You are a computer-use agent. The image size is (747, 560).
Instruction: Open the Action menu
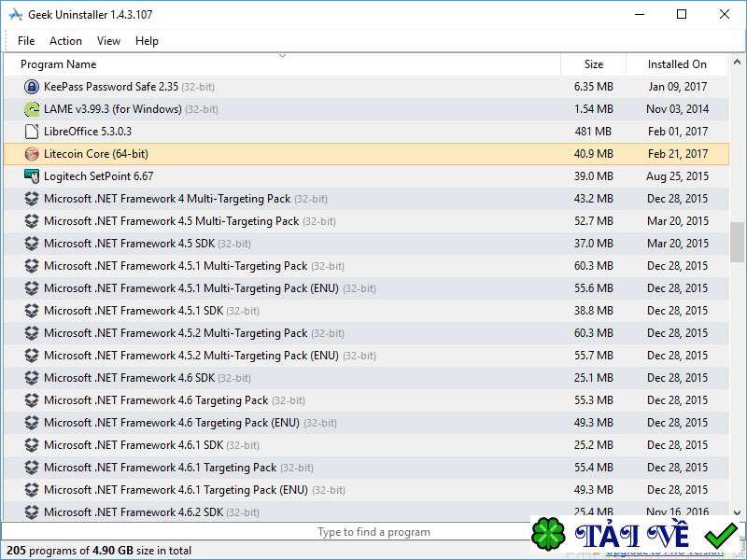pos(65,40)
